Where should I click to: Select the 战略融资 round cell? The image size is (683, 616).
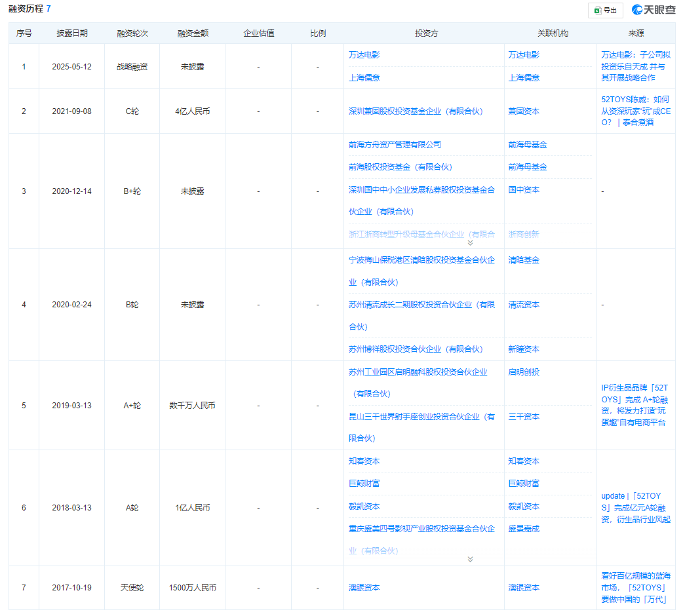pos(132,67)
